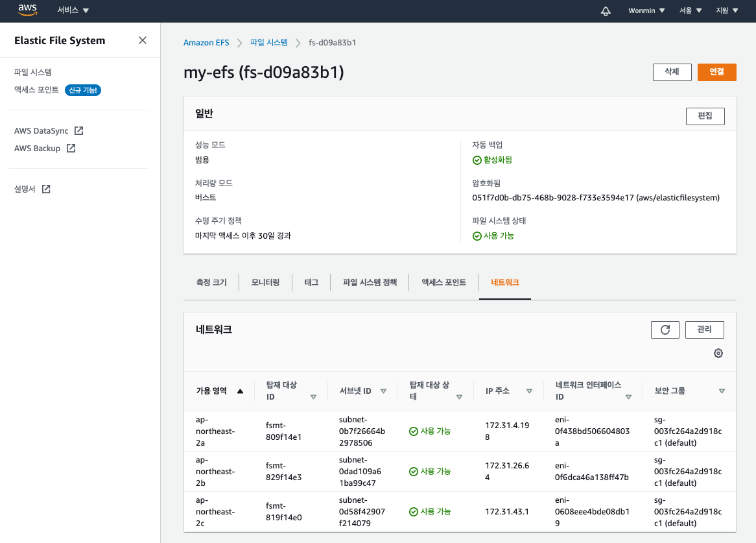Open 액세스 포인트 in the sidebar
This screenshot has width=756, height=543.
pos(36,90)
